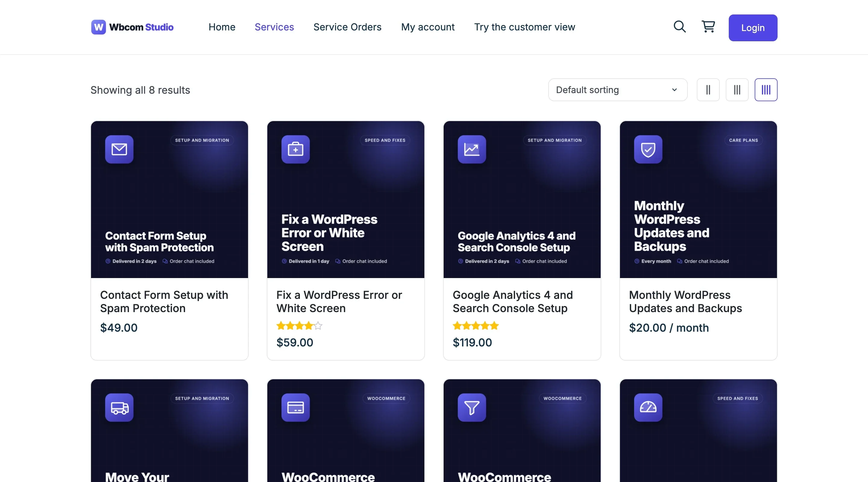This screenshot has height=482, width=868.
Task: Click the delivery truck icon on Move Your card
Action: pyautogui.click(x=119, y=407)
